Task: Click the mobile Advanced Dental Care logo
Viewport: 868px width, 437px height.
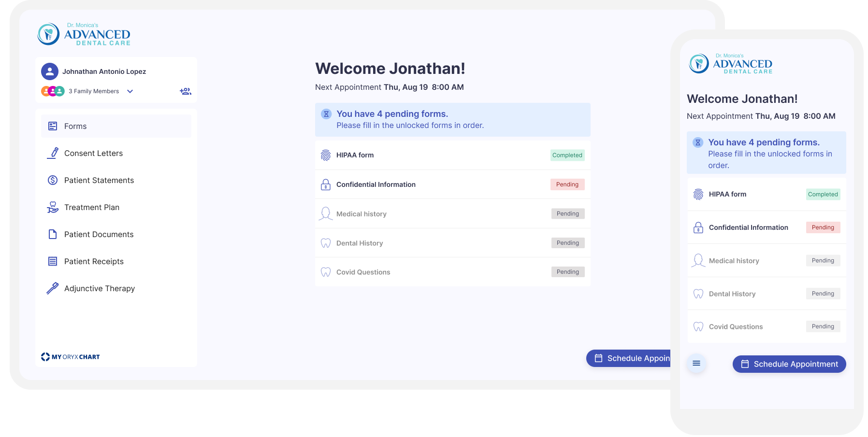Action: (730, 64)
